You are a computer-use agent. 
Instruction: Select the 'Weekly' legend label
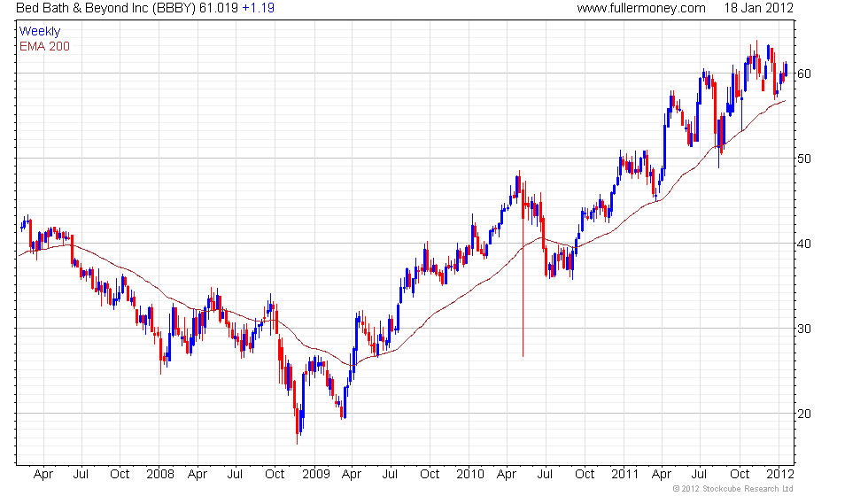pyautogui.click(x=39, y=32)
